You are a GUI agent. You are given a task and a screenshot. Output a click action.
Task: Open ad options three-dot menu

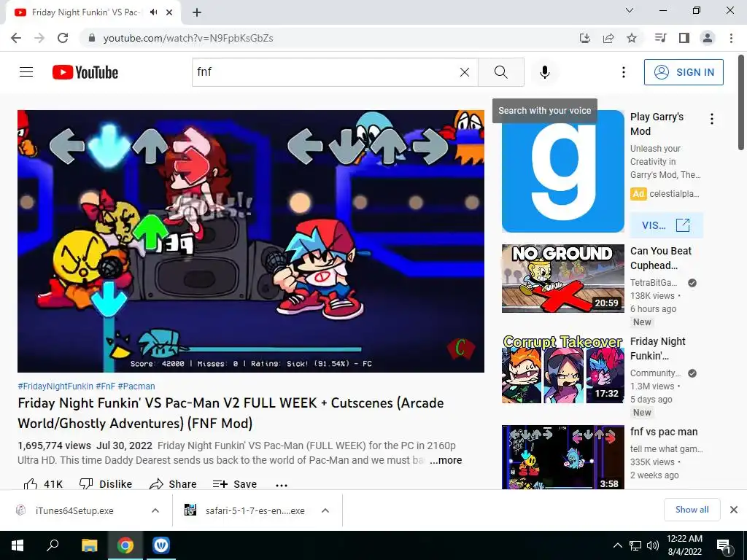(x=712, y=119)
